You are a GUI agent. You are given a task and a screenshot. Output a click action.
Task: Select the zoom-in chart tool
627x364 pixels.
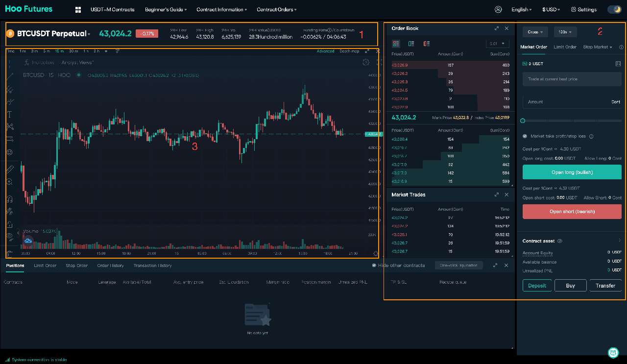(x=10, y=182)
